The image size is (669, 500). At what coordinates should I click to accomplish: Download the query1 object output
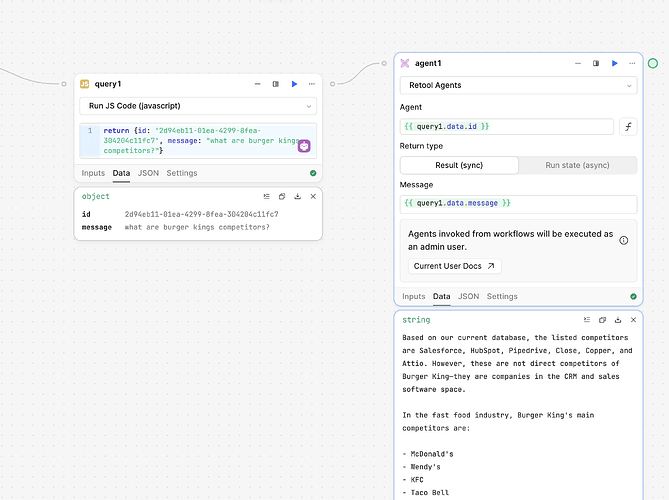pos(298,197)
